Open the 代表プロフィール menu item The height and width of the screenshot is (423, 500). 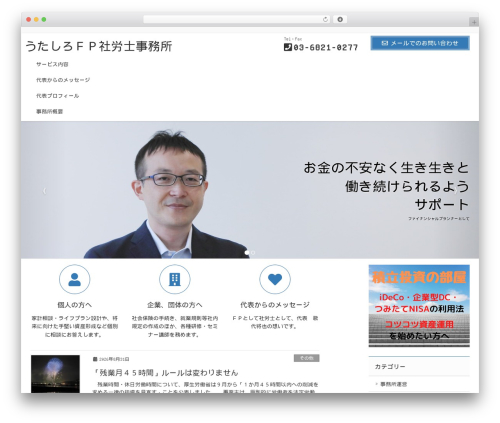tap(58, 96)
